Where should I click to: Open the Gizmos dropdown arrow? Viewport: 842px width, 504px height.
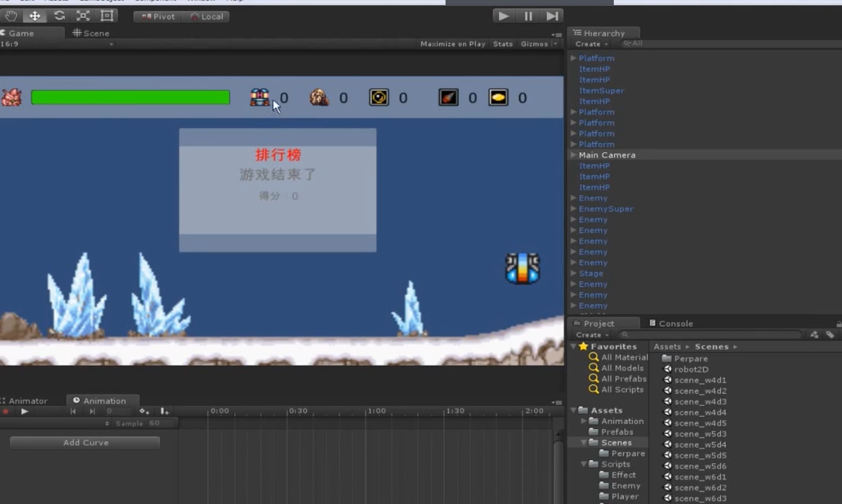pos(555,44)
